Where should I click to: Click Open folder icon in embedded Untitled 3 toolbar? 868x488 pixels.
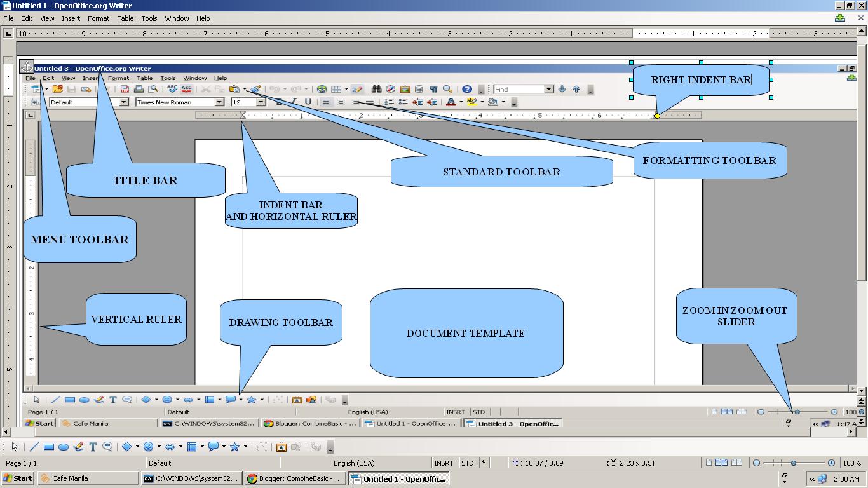[x=57, y=90]
